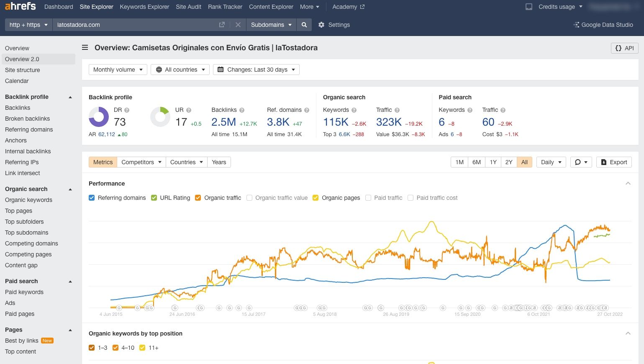Open the annotations comment dropdown
The width and height of the screenshot is (644, 364).
(x=581, y=162)
